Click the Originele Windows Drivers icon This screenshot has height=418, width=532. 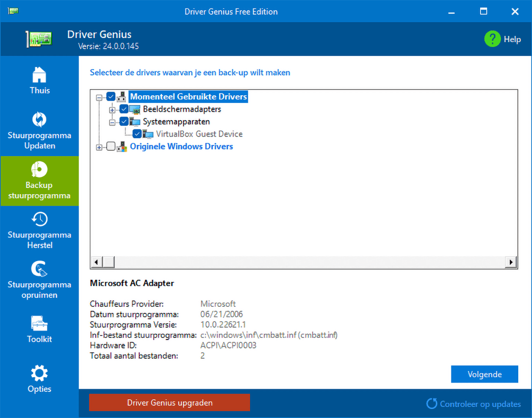pos(121,147)
